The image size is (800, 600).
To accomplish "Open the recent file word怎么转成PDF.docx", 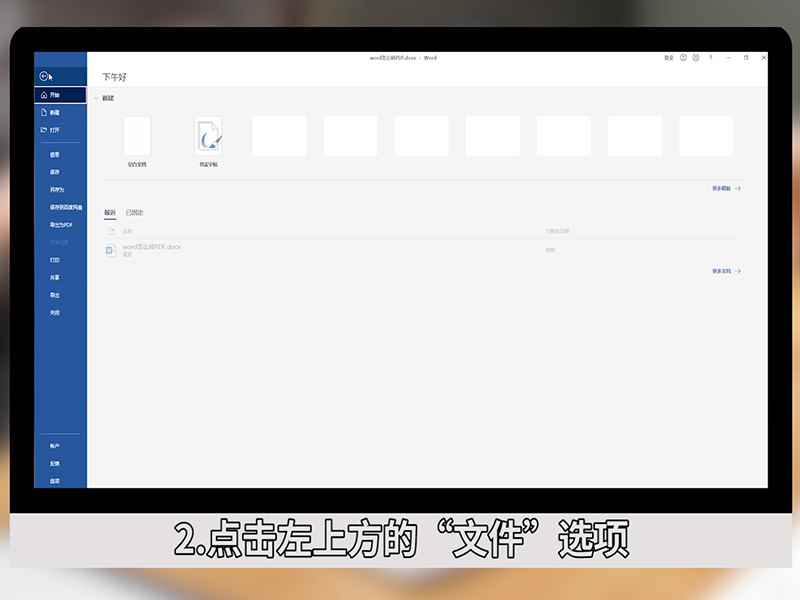I will (155, 247).
